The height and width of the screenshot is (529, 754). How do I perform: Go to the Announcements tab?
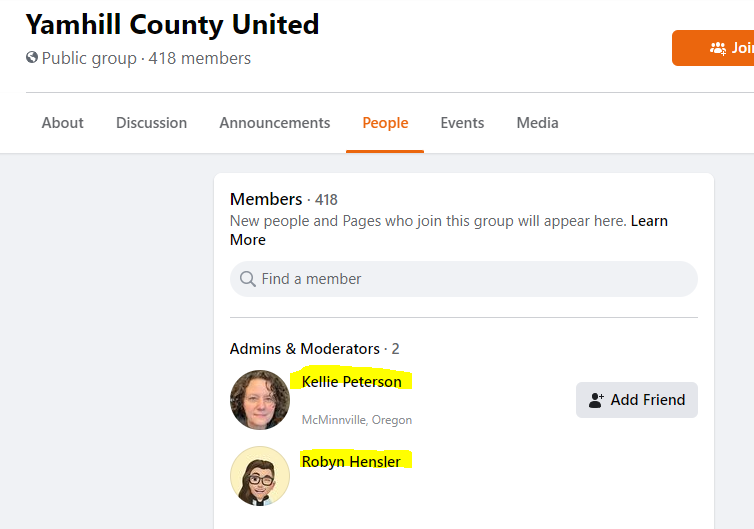tap(275, 123)
